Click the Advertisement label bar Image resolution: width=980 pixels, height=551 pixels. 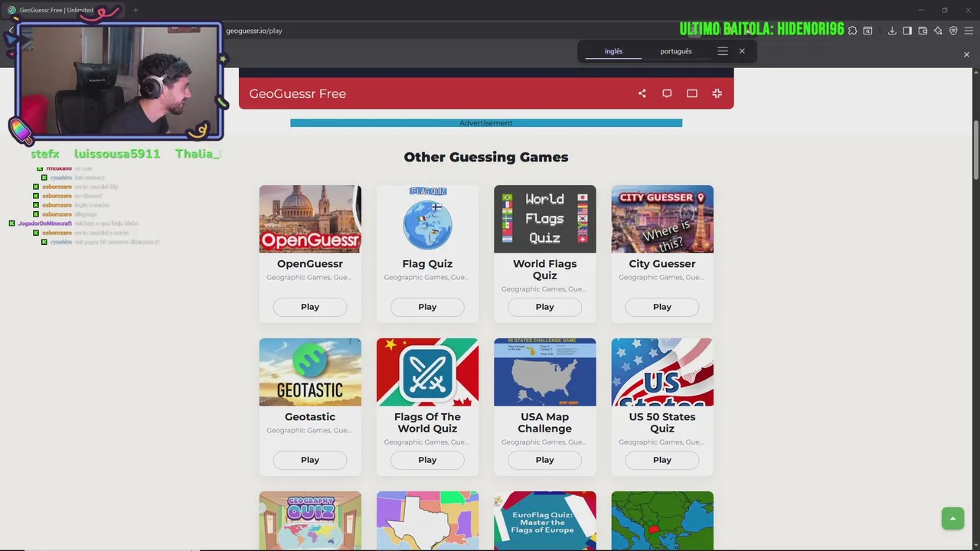pos(486,122)
